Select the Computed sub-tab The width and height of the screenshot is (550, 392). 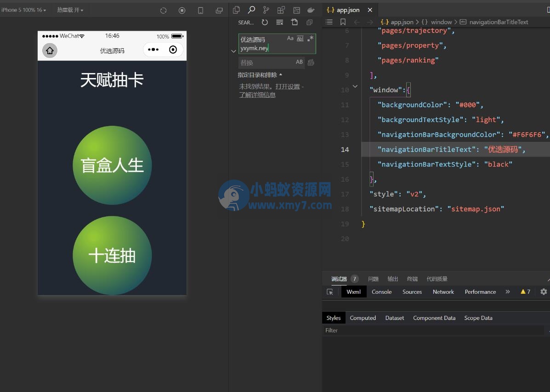coord(363,318)
